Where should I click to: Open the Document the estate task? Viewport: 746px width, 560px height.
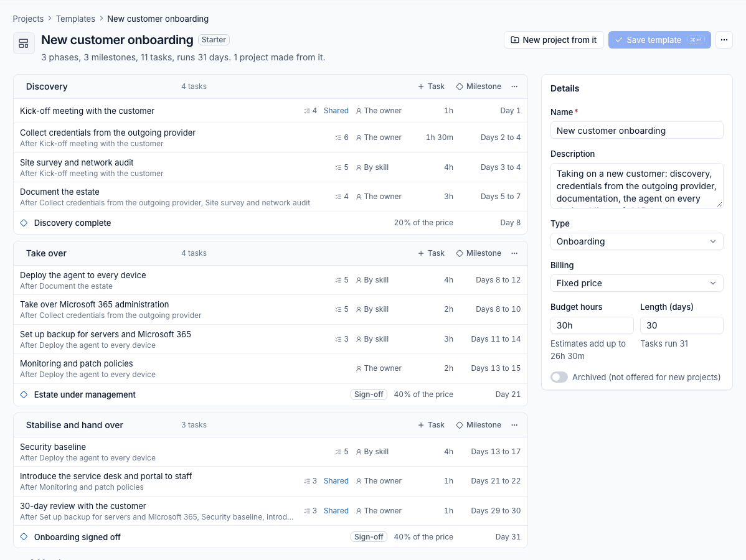[x=60, y=192]
